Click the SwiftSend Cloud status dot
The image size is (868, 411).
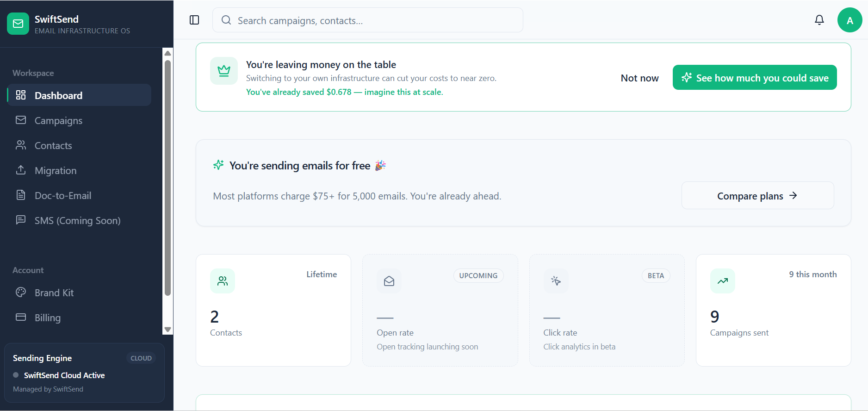click(x=16, y=375)
